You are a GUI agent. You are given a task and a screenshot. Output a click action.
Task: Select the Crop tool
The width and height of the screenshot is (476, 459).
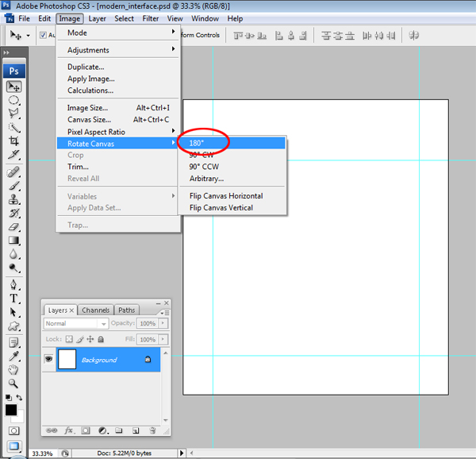[x=13, y=141]
